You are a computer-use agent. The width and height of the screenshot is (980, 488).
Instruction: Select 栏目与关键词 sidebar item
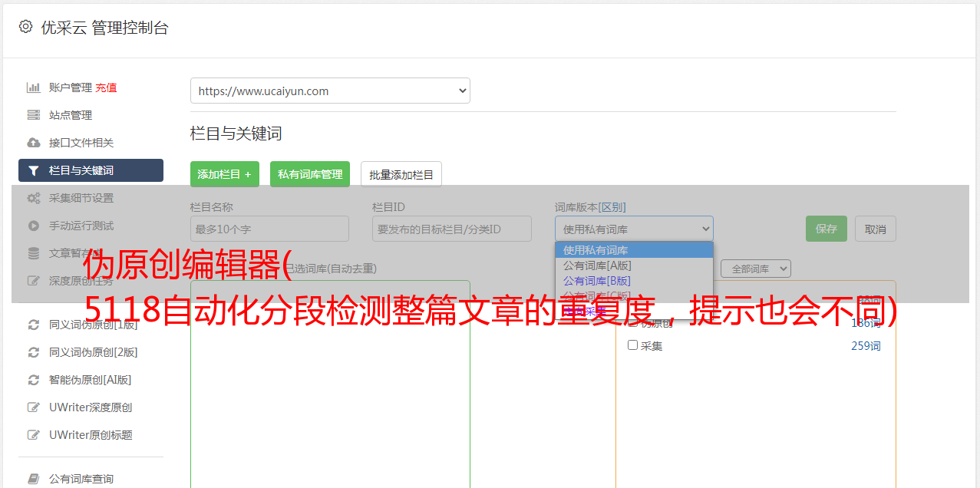coord(91,170)
